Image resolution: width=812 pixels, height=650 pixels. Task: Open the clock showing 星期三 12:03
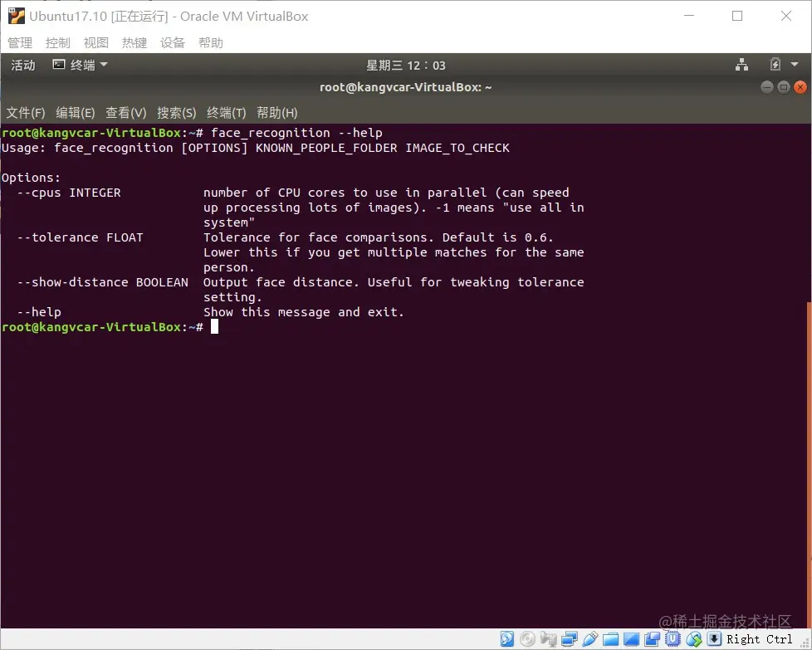pos(406,66)
